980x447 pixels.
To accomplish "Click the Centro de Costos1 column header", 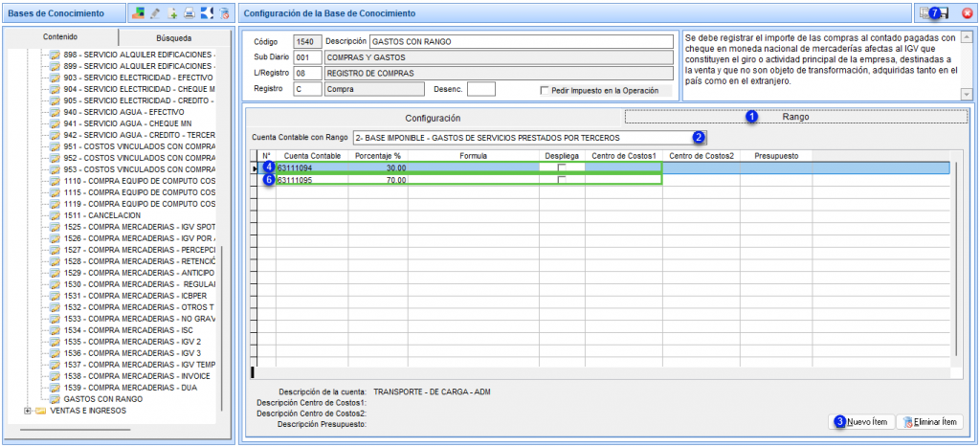I will click(624, 155).
